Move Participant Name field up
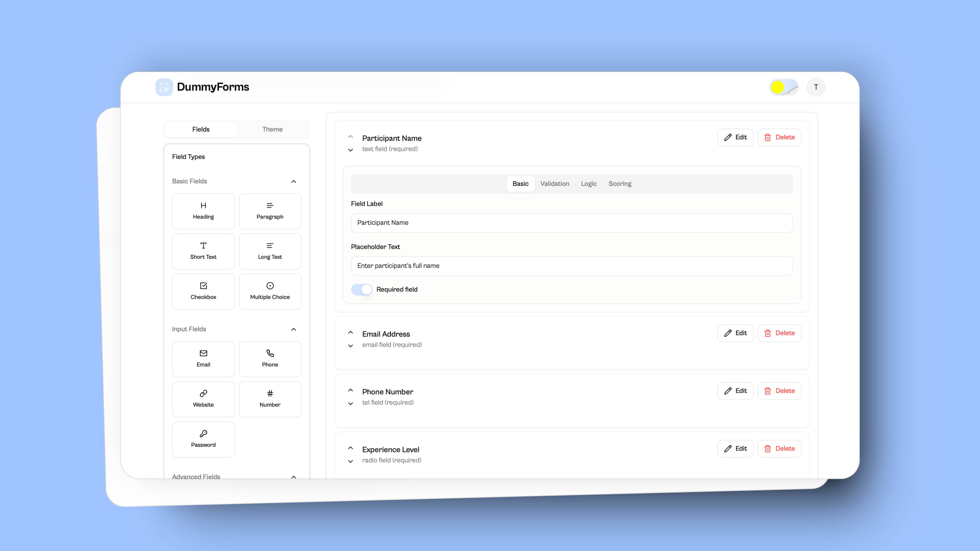 coord(350,136)
